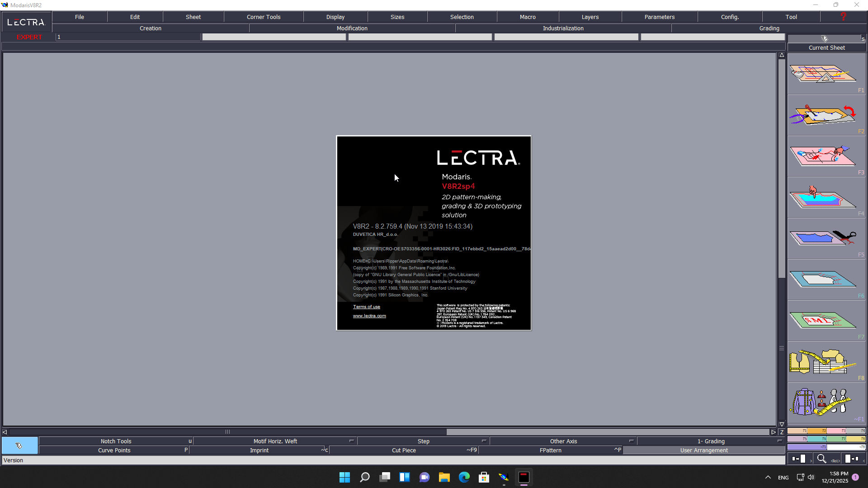Open the F3 modification toolbox icon

tap(823, 156)
